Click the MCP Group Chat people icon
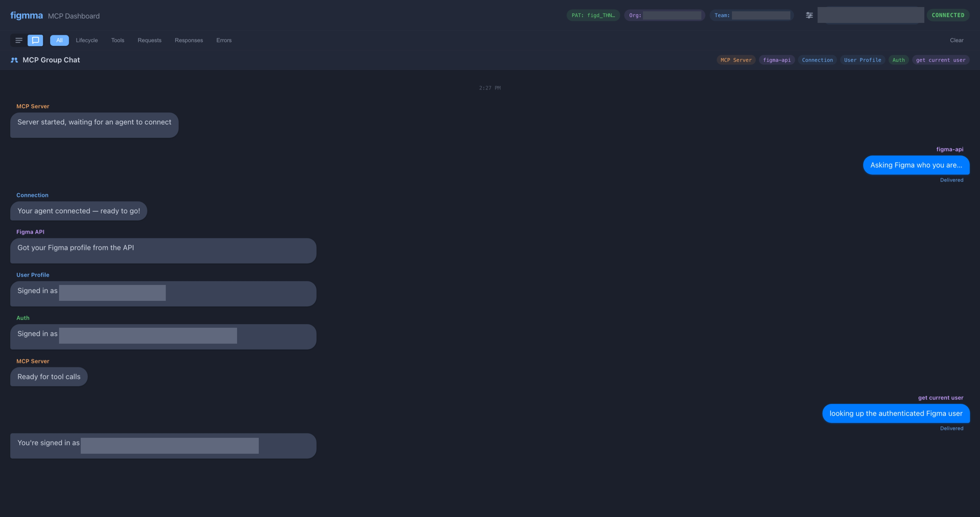 pos(15,60)
